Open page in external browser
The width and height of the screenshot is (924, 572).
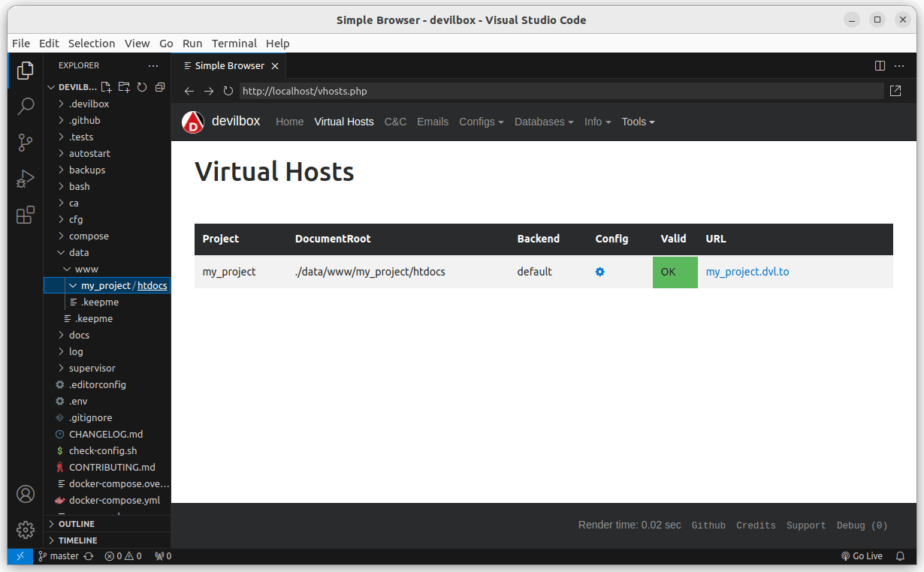click(895, 91)
